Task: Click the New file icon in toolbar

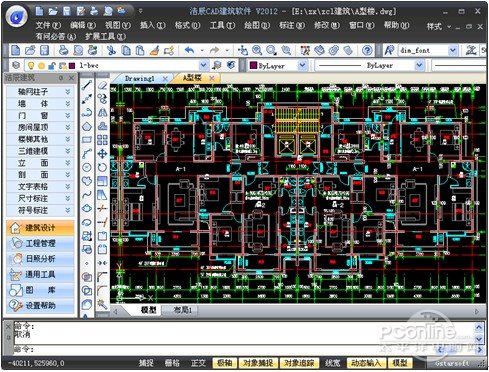Action: [16, 50]
